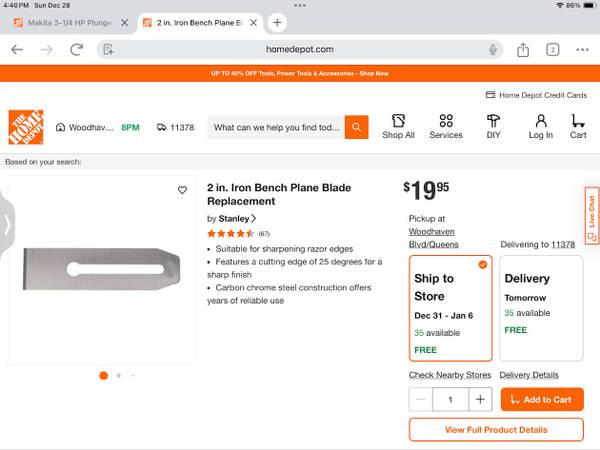The image size is (600, 450).
Task: Increase quantity with the plus button
Action: click(x=480, y=399)
